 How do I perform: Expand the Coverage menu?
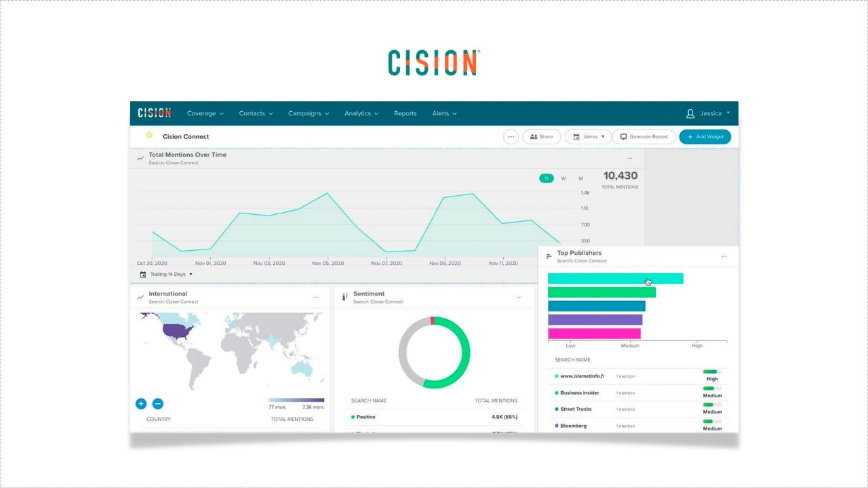205,113
